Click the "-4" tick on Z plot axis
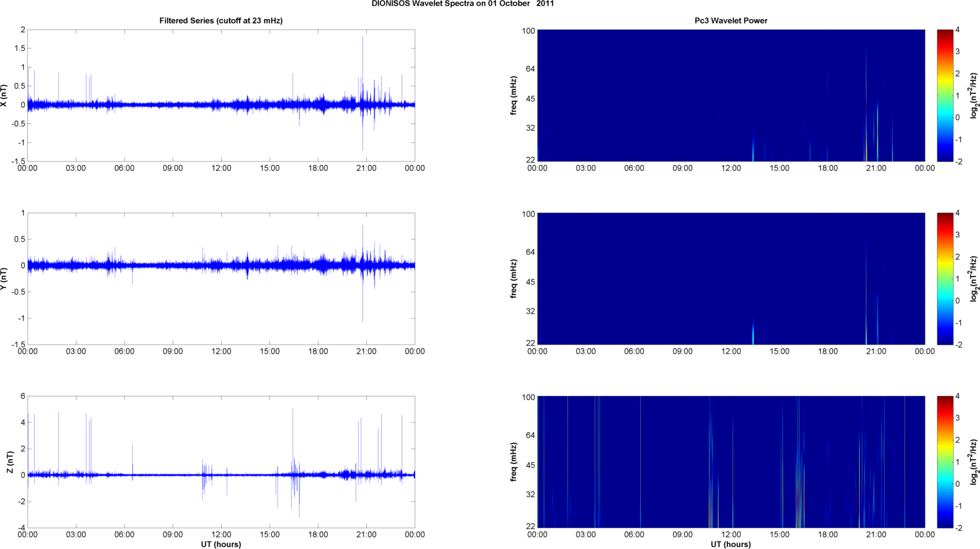The width and height of the screenshot is (980, 549). click(x=21, y=528)
